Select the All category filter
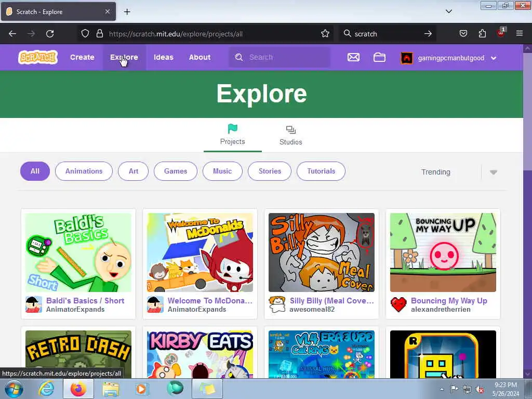The width and height of the screenshot is (532, 399). tap(35, 171)
